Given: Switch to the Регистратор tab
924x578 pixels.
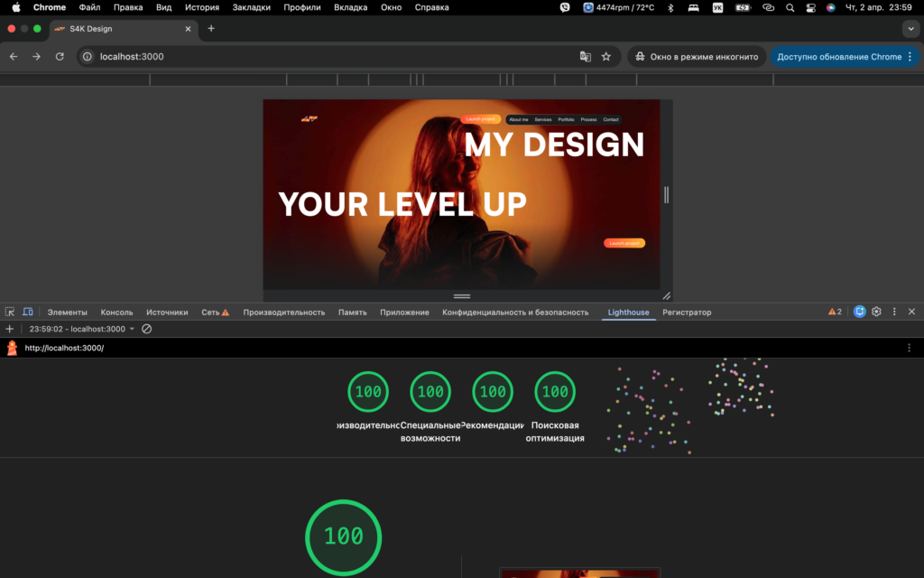Looking at the screenshot, I should [687, 312].
